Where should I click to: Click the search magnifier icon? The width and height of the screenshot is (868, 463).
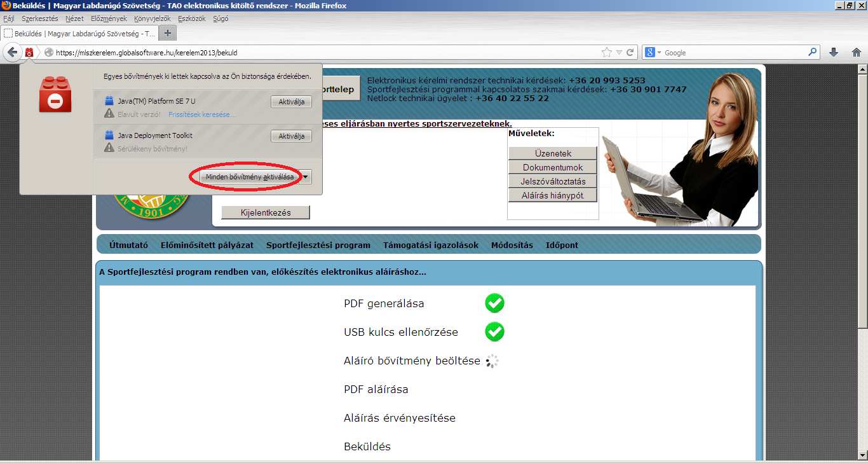click(813, 53)
